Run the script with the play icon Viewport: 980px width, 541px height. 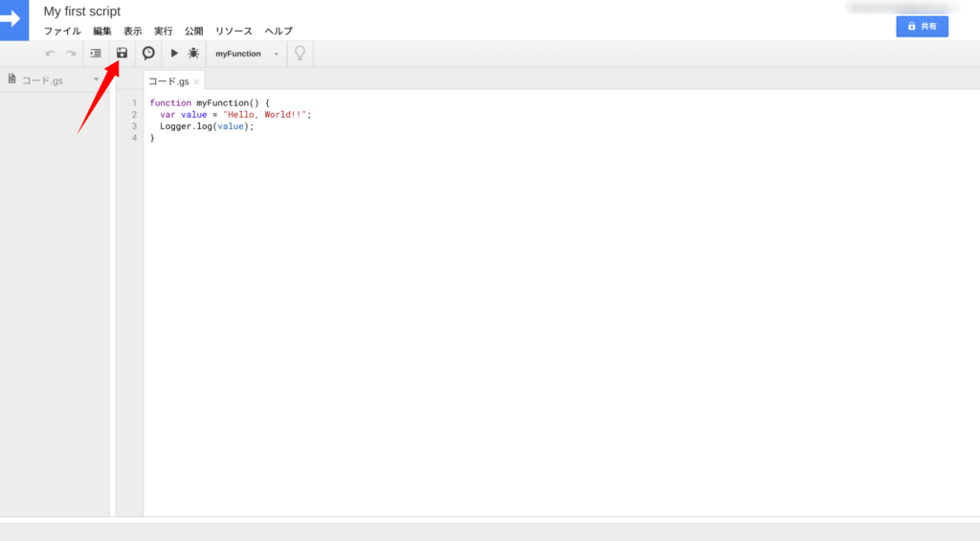click(174, 54)
